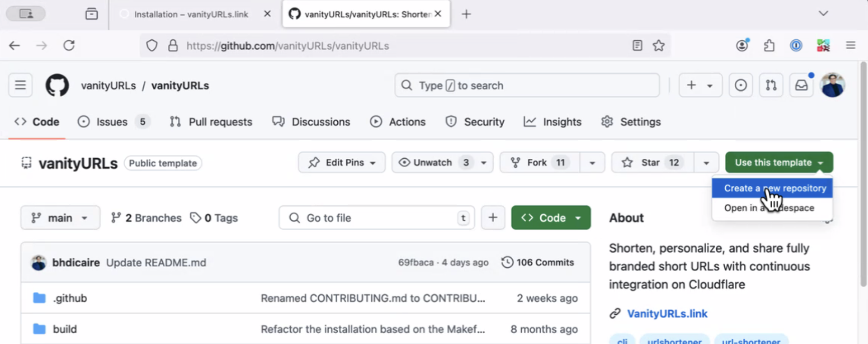
Task: Click the recent browsing tab-history icon
Action: coord(92,14)
